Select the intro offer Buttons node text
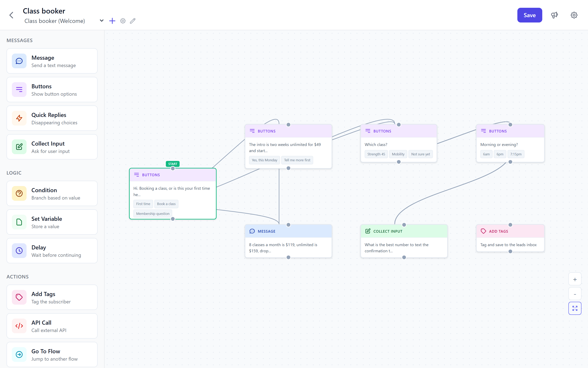Viewport: 588px width, 368px height. (x=285, y=147)
